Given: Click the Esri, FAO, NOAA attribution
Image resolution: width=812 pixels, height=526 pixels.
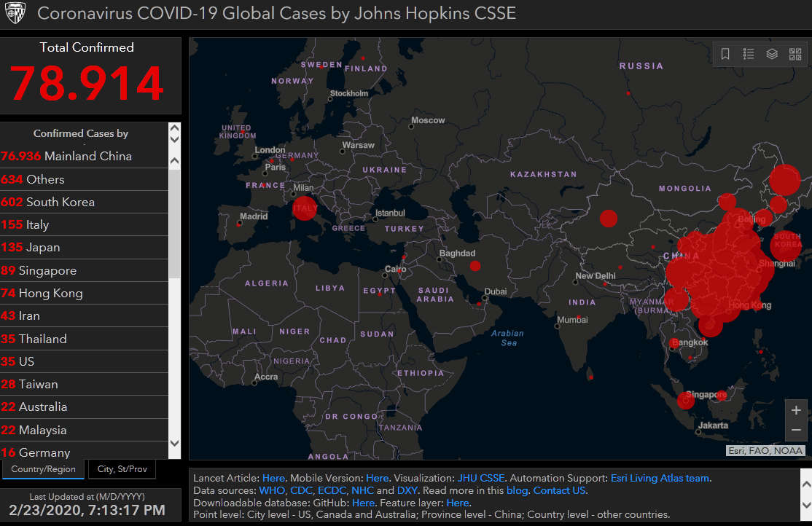Looking at the screenshot, I should click(765, 450).
